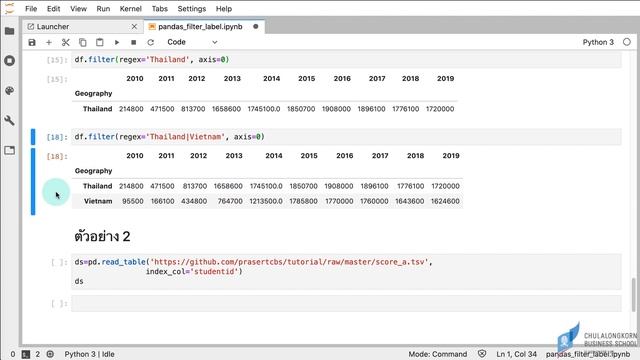Click the Thailand|Vietnam filter code cell
This screenshot has height=360, width=640.
pyautogui.click(x=346, y=137)
